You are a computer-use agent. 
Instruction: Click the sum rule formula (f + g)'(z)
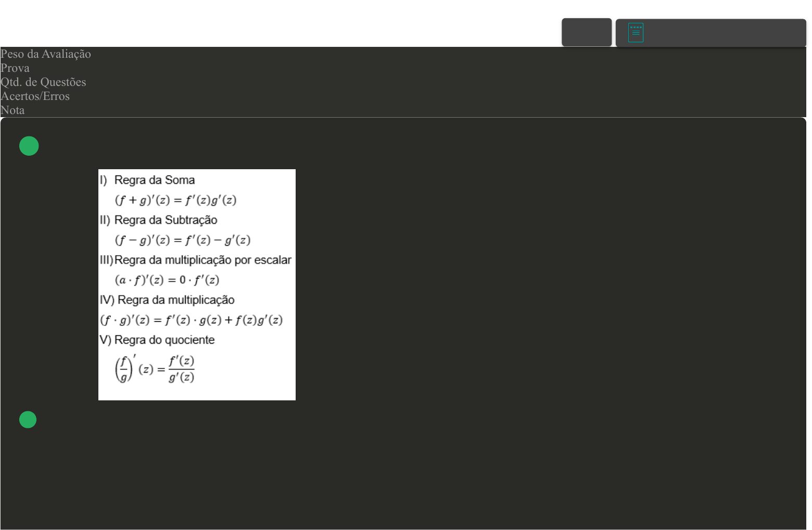coord(175,200)
